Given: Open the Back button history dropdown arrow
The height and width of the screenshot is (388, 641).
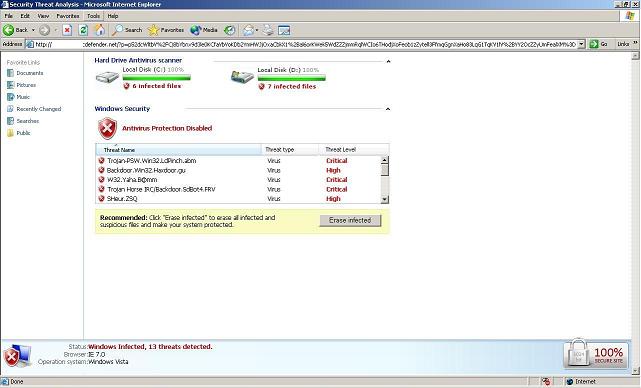Looking at the screenshot, I should 33,30.
